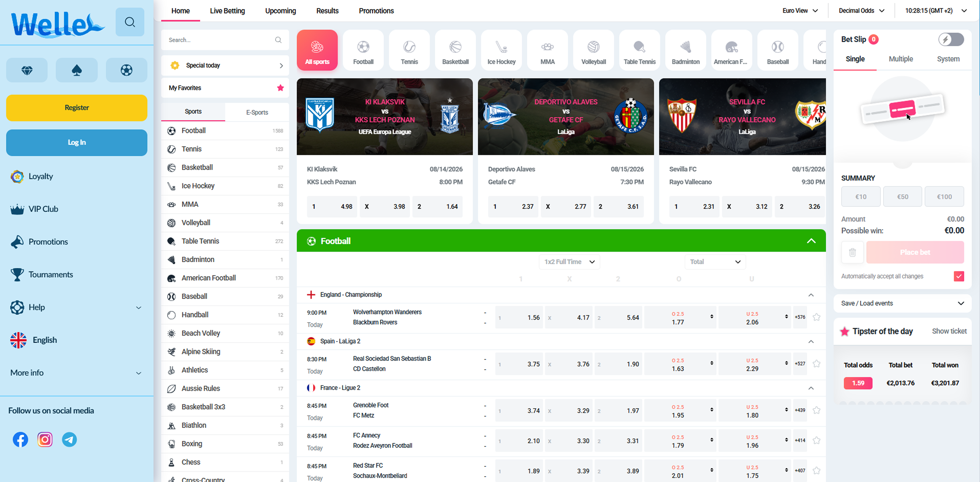Select Ice Hockey tile in sports carousel
Image resolution: width=980 pixels, height=482 pixels.
coord(501,50)
